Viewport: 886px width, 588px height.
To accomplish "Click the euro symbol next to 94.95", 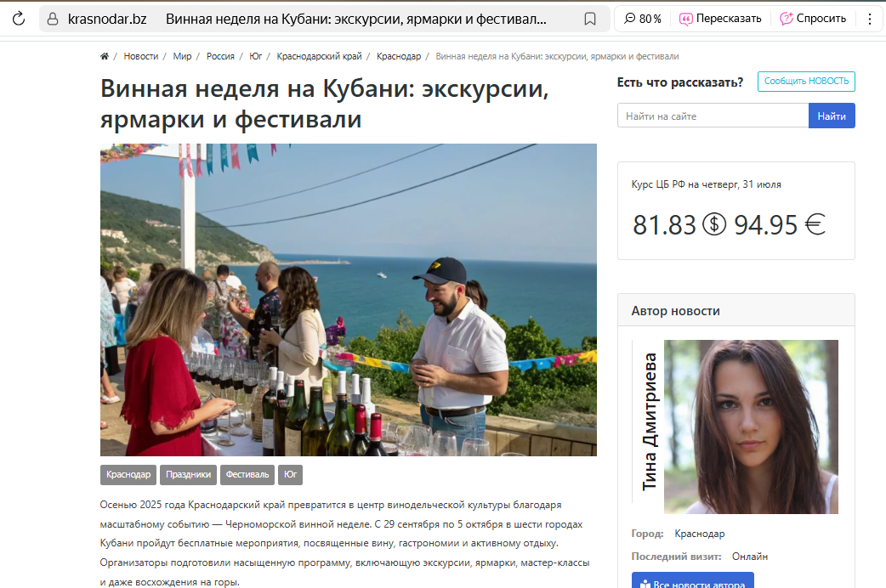I will [815, 224].
